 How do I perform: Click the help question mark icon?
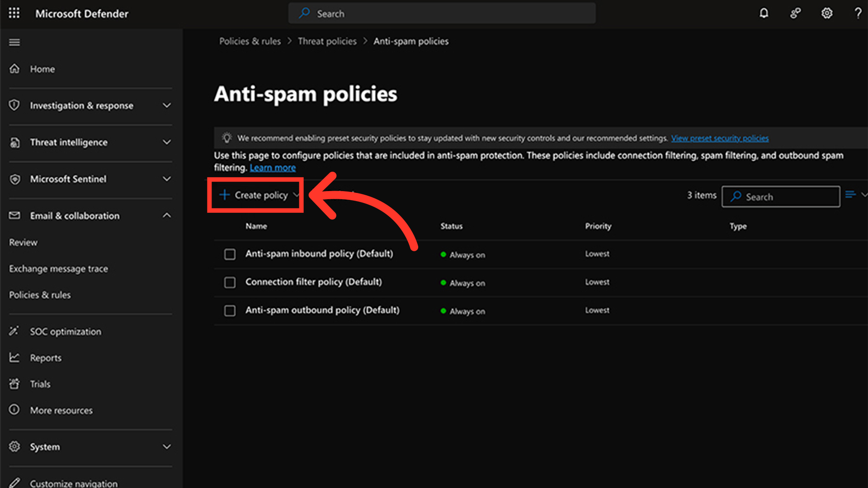[858, 13]
